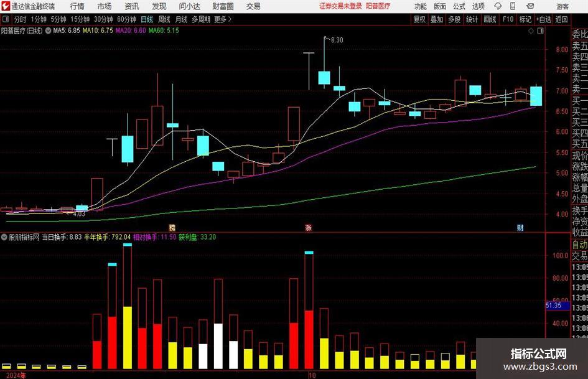Switch to the 60分钟 period tab
Screen dimensions: 588x379
tap(126, 19)
